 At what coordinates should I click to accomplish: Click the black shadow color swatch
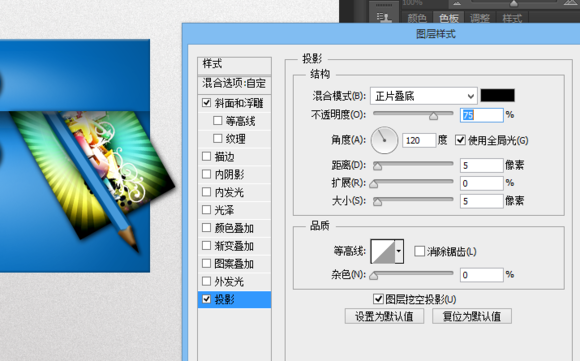point(498,95)
